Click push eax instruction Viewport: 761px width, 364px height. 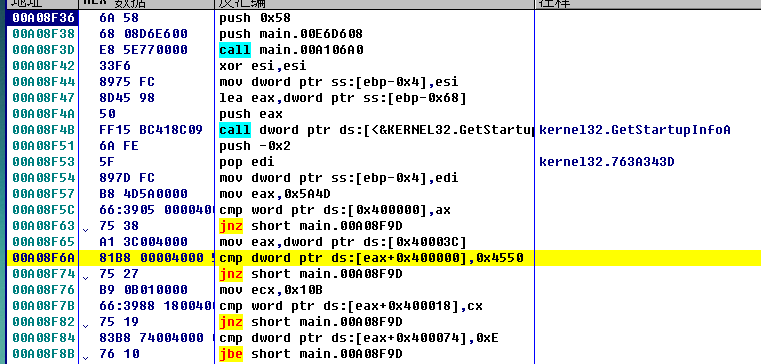(x=251, y=115)
